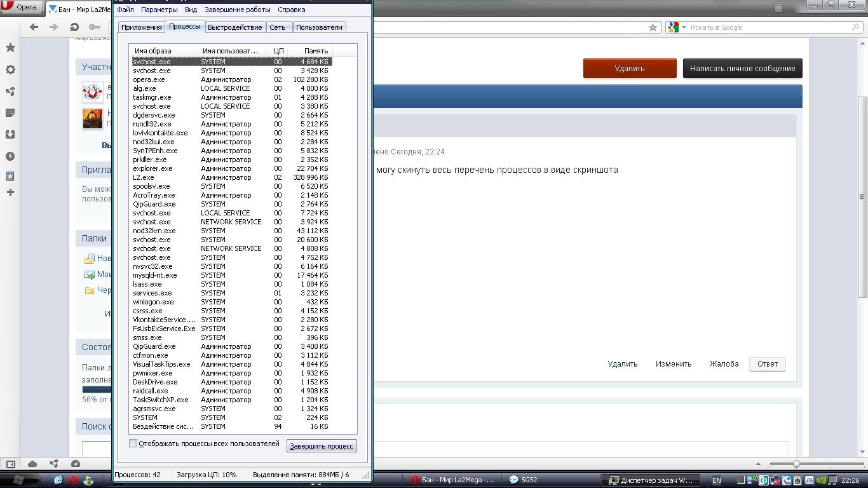Open the Opera sidebar History clock panel

(10, 156)
